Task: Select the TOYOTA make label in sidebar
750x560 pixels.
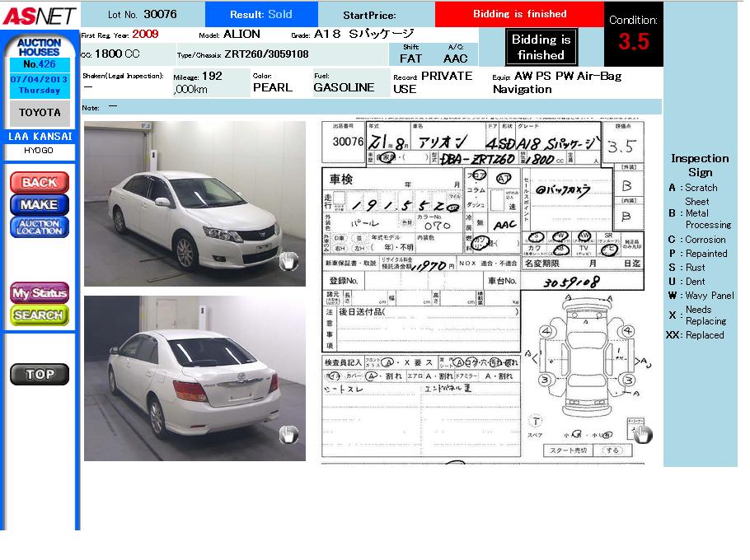Action: pos(40,113)
